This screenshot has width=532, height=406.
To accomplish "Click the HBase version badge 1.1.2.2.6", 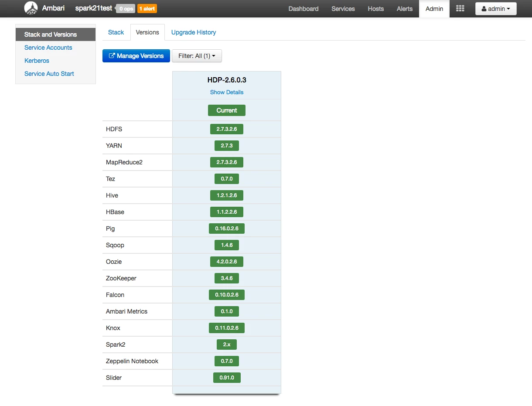I will pyautogui.click(x=227, y=212).
